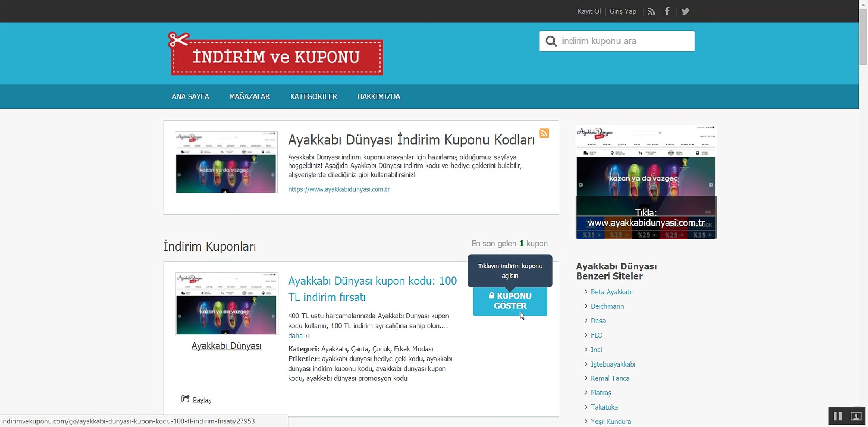The height and width of the screenshot is (427, 868).
Task: Click the chevron next to FLO
Action: (x=585, y=335)
